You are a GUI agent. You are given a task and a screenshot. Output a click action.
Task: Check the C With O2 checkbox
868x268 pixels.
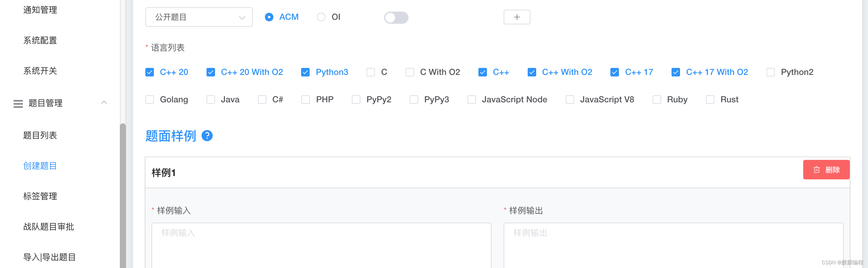point(410,72)
